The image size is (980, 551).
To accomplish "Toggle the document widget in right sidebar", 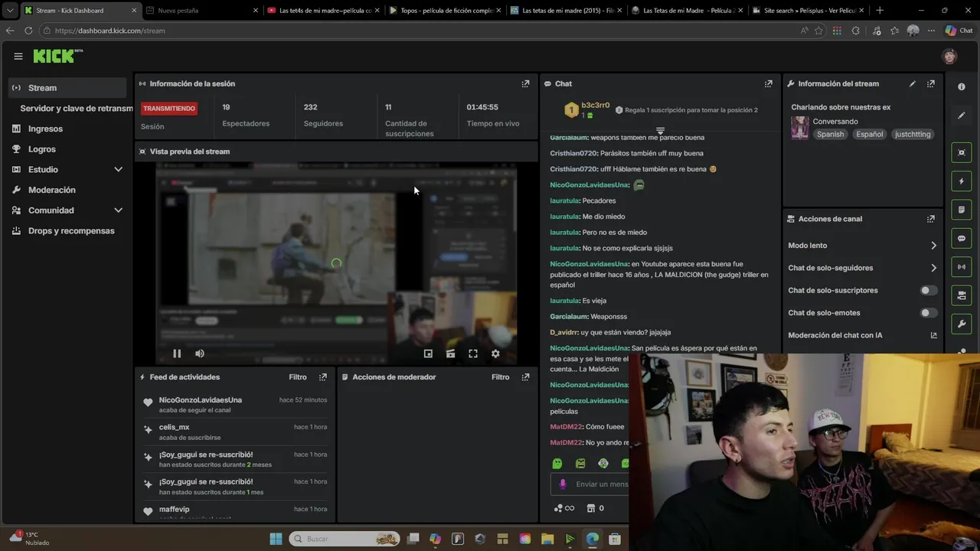I will tap(962, 210).
